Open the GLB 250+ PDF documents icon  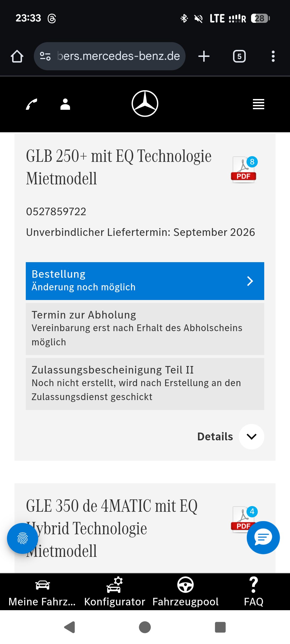(x=244, y=170)
